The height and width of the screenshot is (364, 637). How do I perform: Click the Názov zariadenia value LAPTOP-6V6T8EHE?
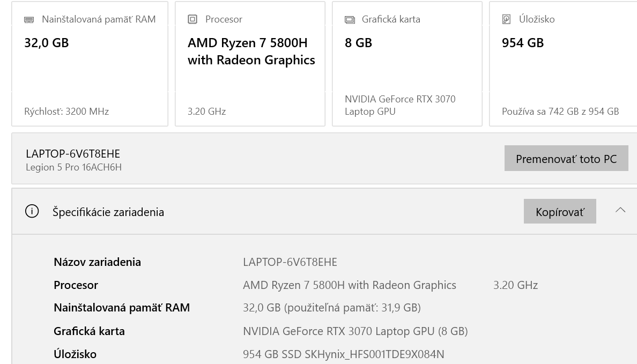(290, 262)
